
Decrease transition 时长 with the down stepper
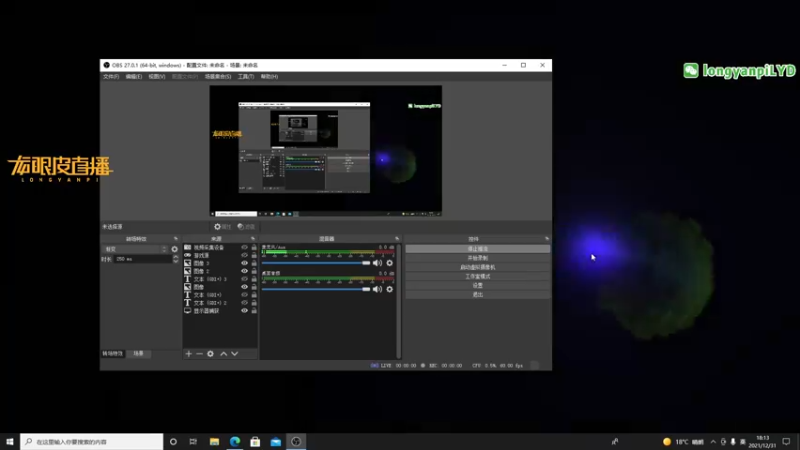point(176,261)
